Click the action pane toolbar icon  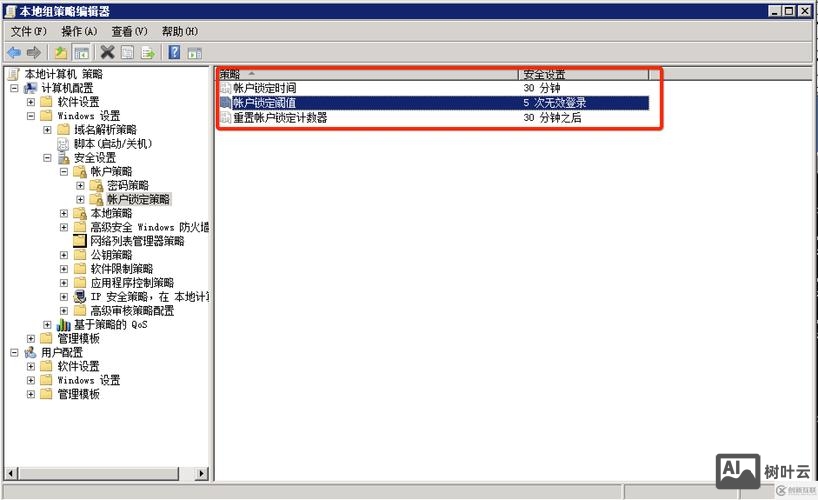pyautogui.click(x=195, y=52)
